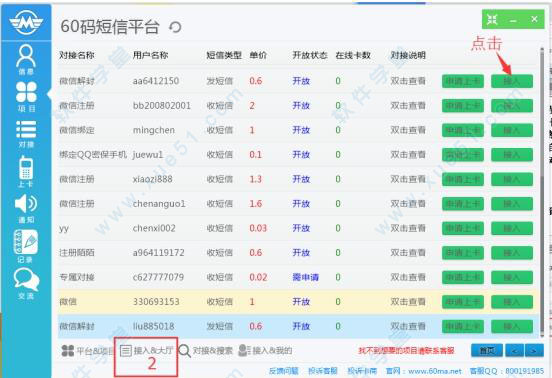Click 需申请 status in 专属对接 row
This screenshot has width=552, height=378.
click(305, 277)
